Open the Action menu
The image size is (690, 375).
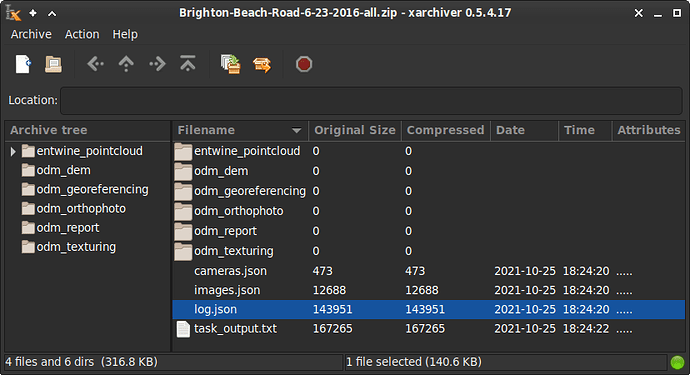82,34
